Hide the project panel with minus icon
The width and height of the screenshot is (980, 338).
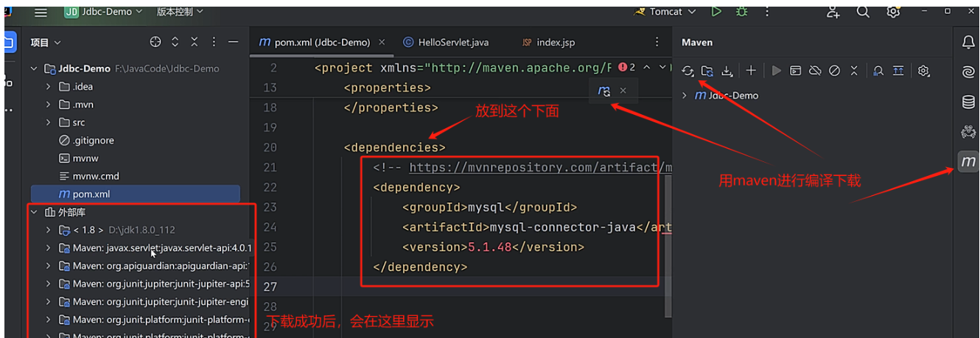(x=233, y=42)
